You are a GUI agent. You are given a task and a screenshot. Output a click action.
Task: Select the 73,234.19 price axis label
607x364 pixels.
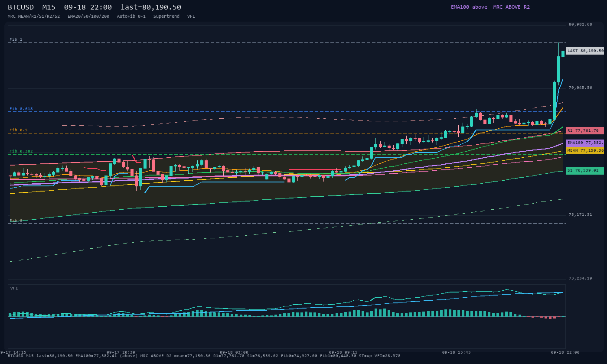tap(581, 278)
